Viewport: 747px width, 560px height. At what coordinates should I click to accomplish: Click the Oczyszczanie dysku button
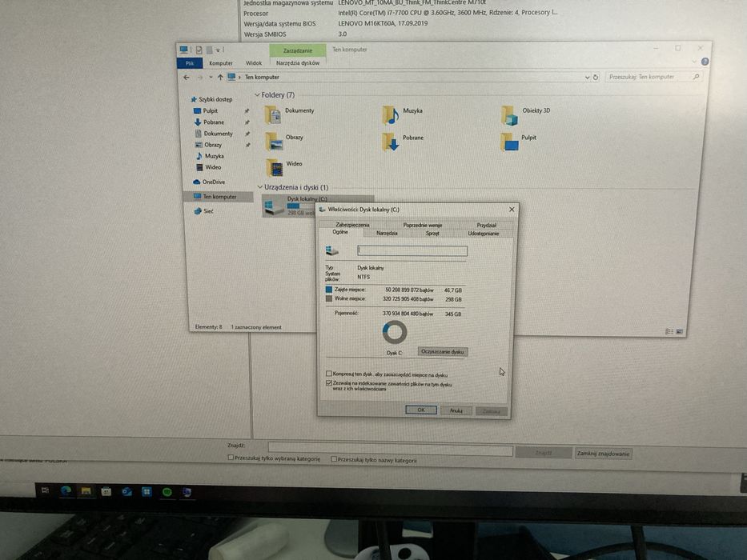coord(443,351)
